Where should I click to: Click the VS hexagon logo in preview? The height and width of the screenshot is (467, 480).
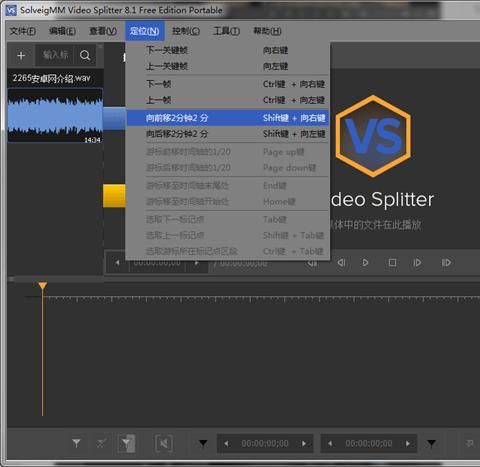[373, 136]
